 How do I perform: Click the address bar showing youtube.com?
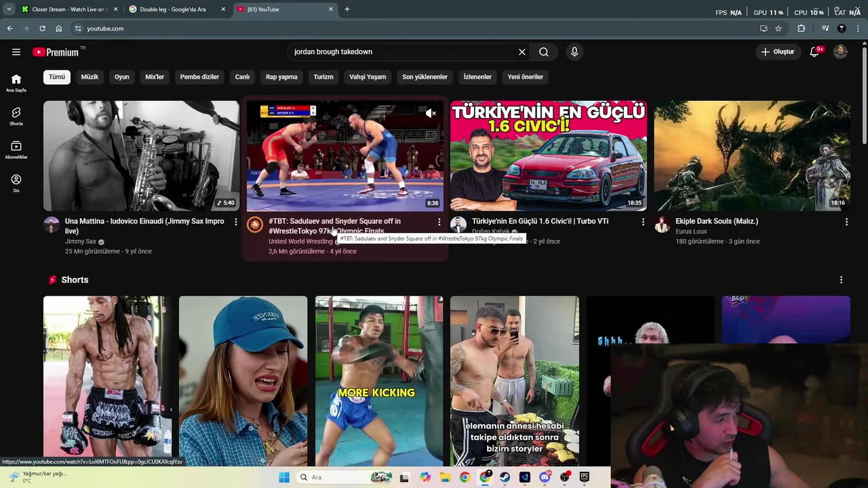point(414,28)
